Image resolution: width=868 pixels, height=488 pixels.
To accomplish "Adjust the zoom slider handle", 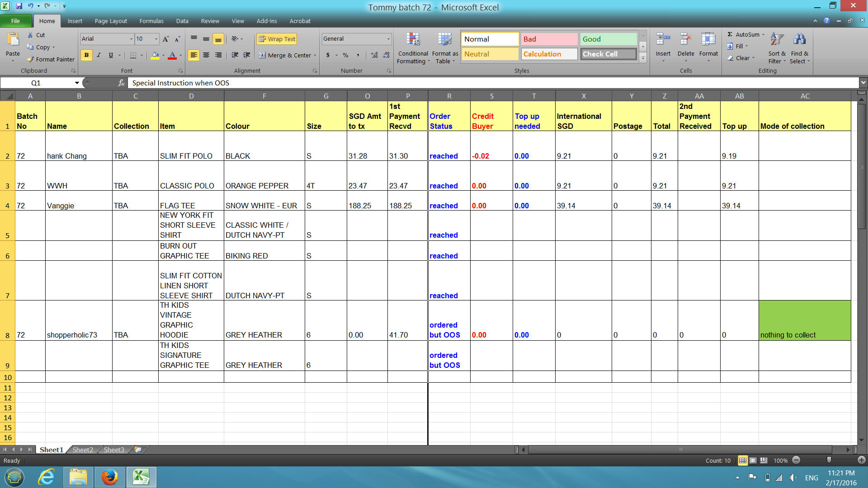I will coord(829,460).
